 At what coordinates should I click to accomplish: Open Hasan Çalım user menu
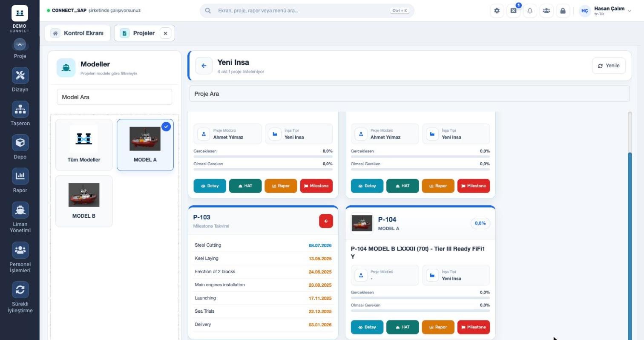(605, 11)
